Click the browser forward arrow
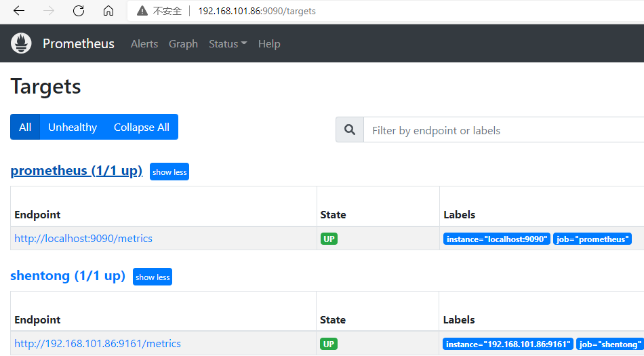Viewport: 644px width, 356px height. [x=49, y=11]
